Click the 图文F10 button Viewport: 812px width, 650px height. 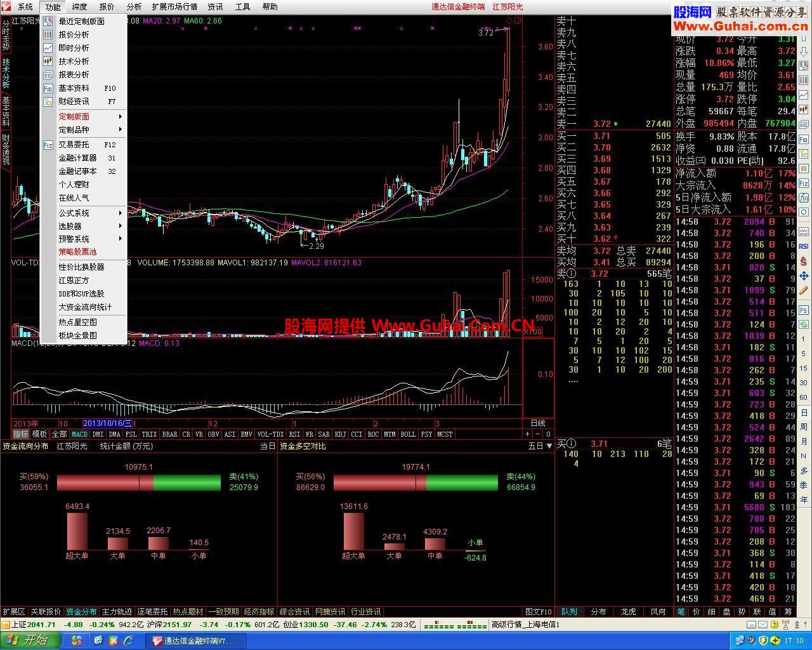539,612
